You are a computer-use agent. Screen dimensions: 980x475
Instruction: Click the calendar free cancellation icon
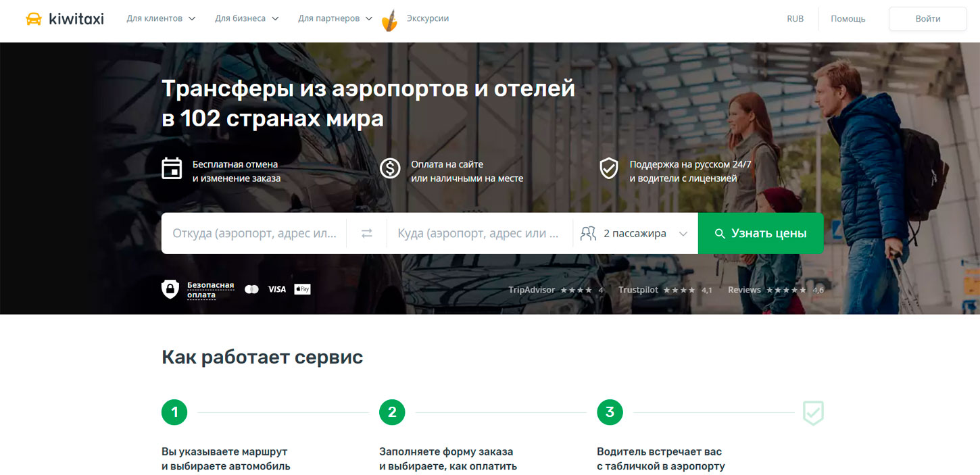tap(172, 168)
